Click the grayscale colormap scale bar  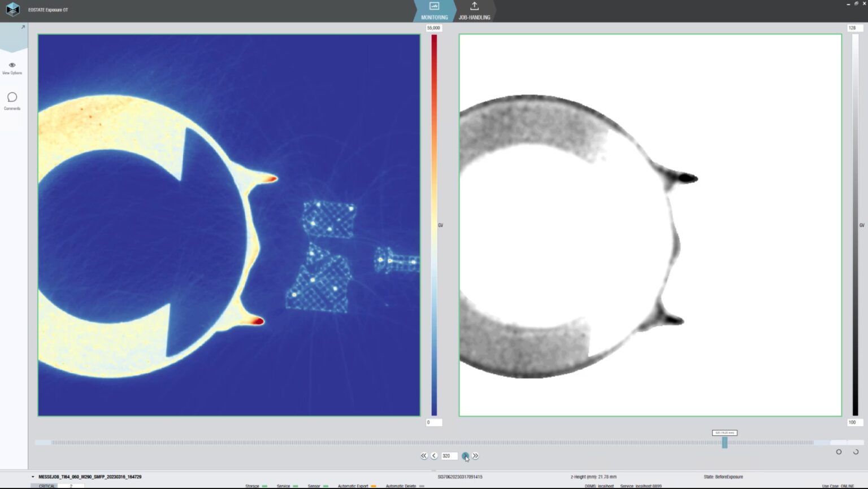855,225
